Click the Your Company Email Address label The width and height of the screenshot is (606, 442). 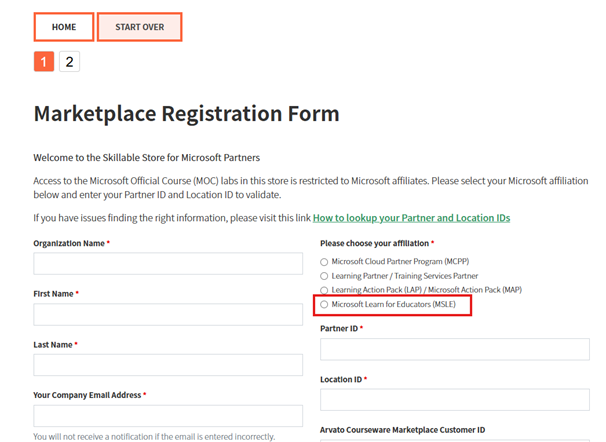(x=87, y=395)
